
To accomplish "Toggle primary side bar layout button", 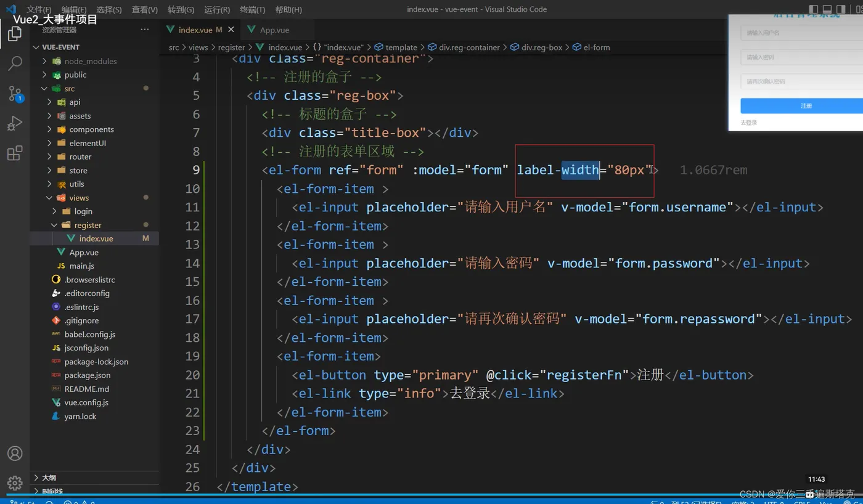I will (x=814, y=9).
